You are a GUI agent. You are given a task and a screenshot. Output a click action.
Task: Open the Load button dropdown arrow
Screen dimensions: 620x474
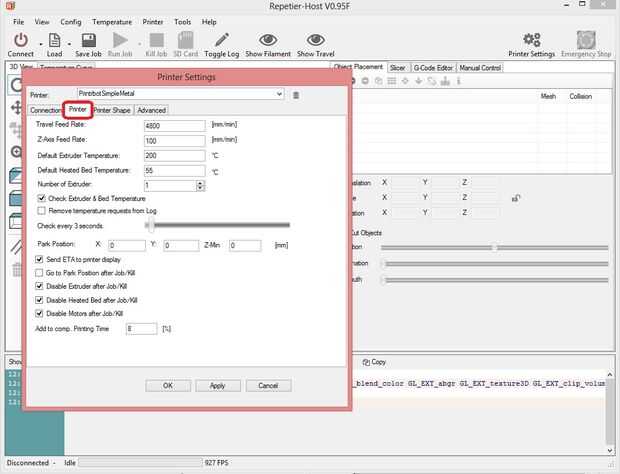coord(69,44)
